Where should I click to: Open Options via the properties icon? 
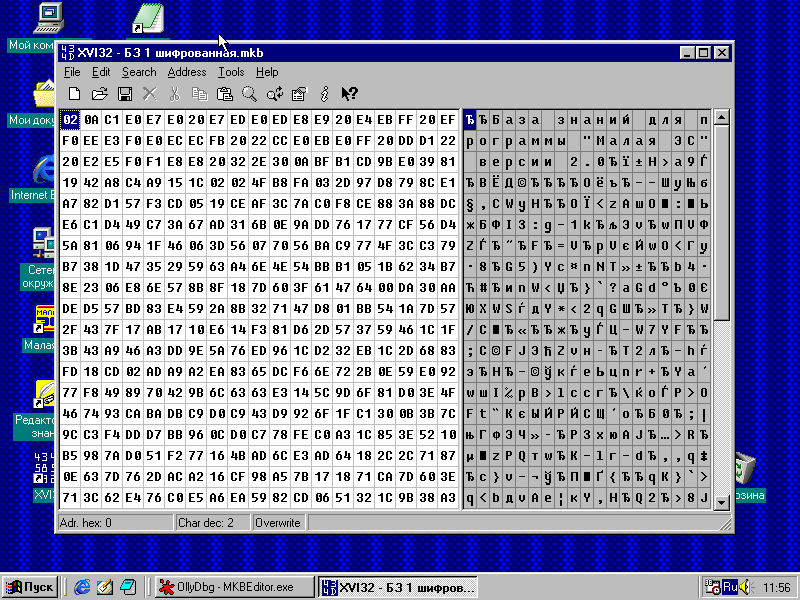click(x=299, y=94)
